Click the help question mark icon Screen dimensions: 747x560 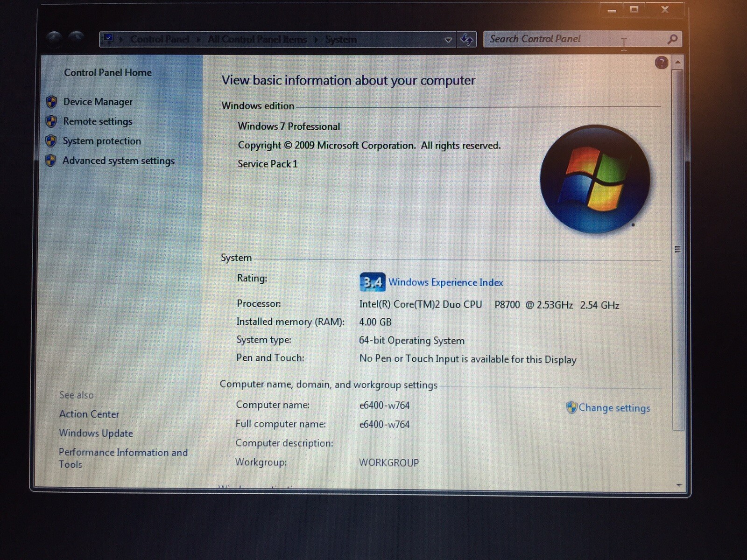[662, 63]
